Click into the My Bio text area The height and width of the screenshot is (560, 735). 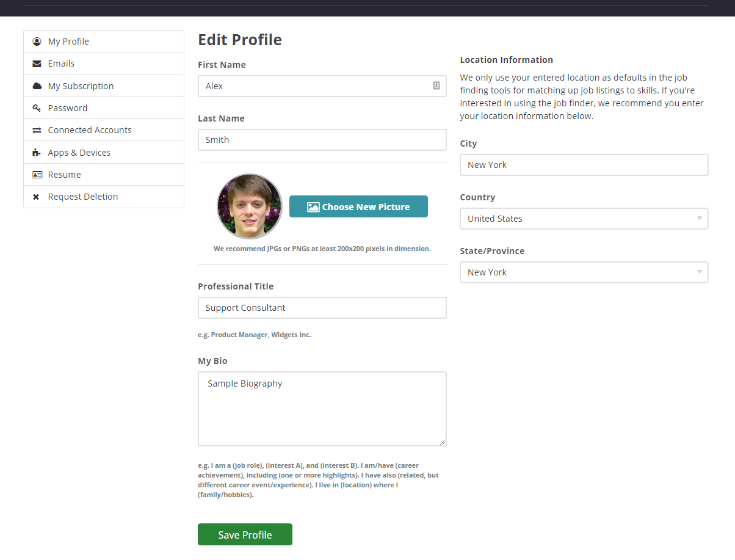[x=322, y=409]
